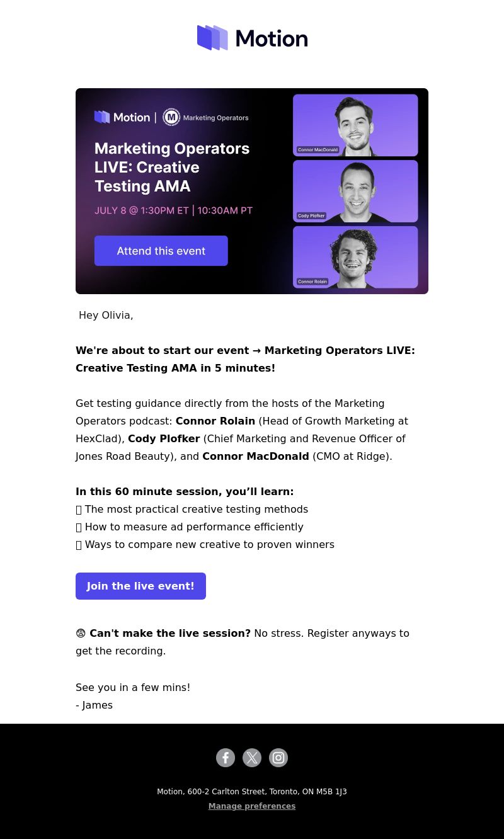Viewport: 504px width, 839px height.
Task: Open the Manage preferences link
Action: [x=252, y=806]
